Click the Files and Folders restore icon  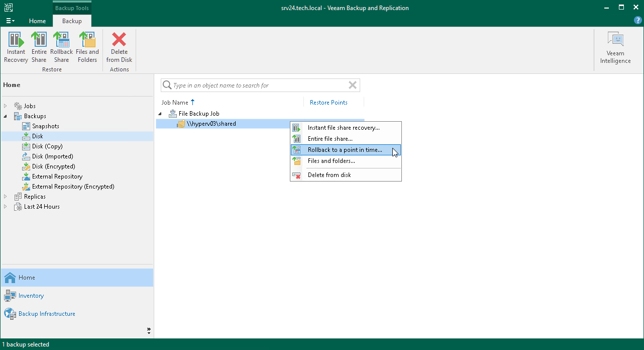tap(87, 45)
